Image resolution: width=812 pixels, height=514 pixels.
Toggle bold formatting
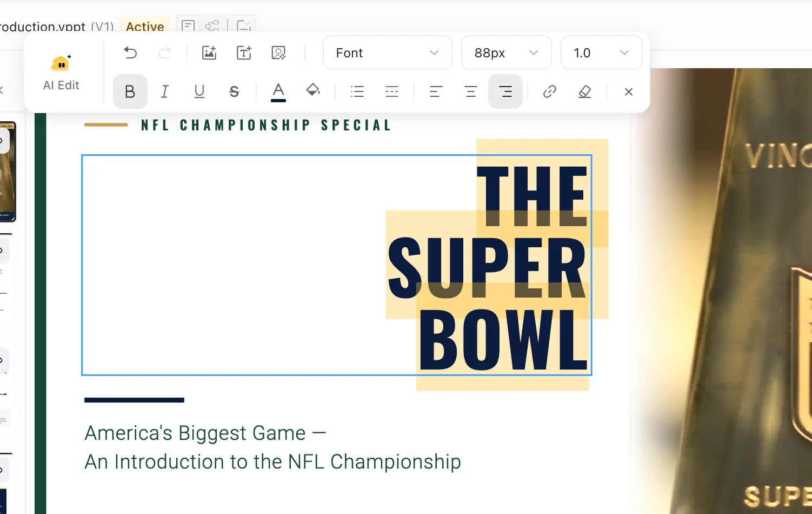tap(130, 91)
